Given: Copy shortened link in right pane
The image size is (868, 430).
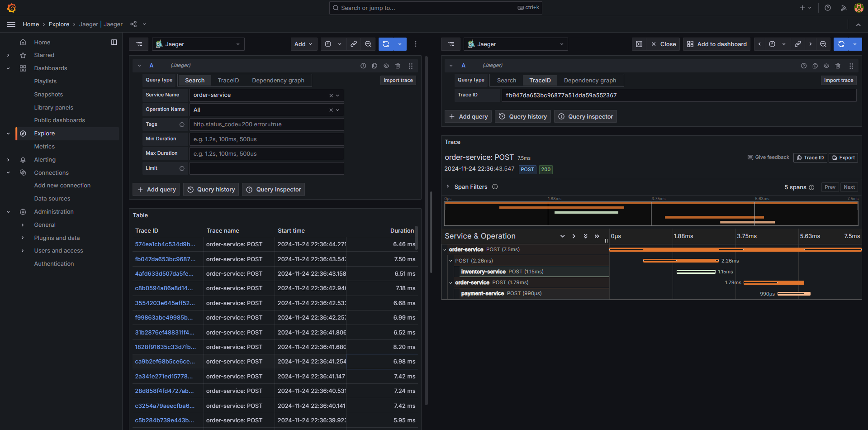Looking at the screenshot, I should pos(798,44).
